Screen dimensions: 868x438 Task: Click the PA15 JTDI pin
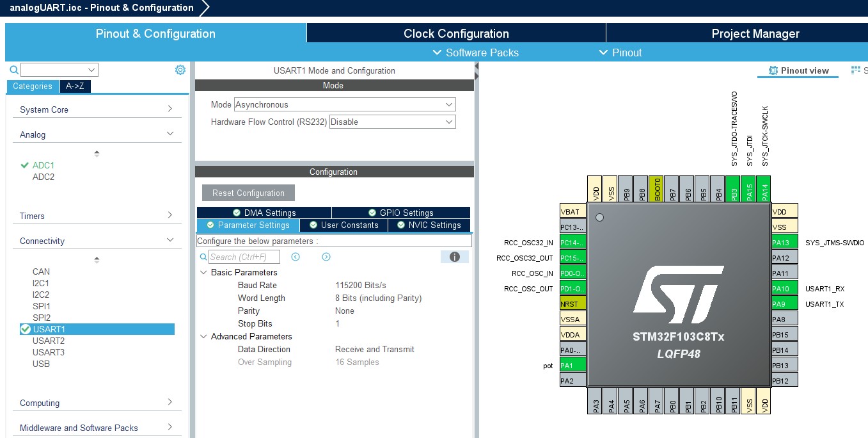(x=750, y=190)
